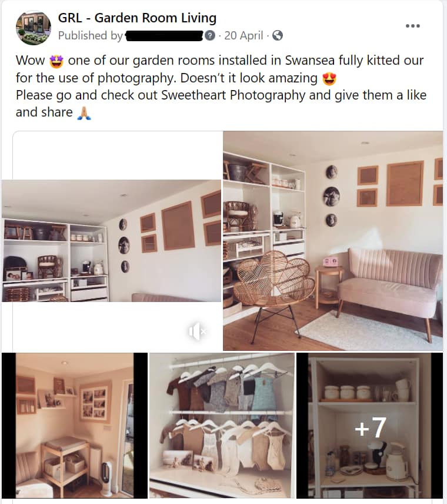Open the video thumbnail of shelving wall
The width and height of the screenshot is (447, 504).
pos(111,241)
